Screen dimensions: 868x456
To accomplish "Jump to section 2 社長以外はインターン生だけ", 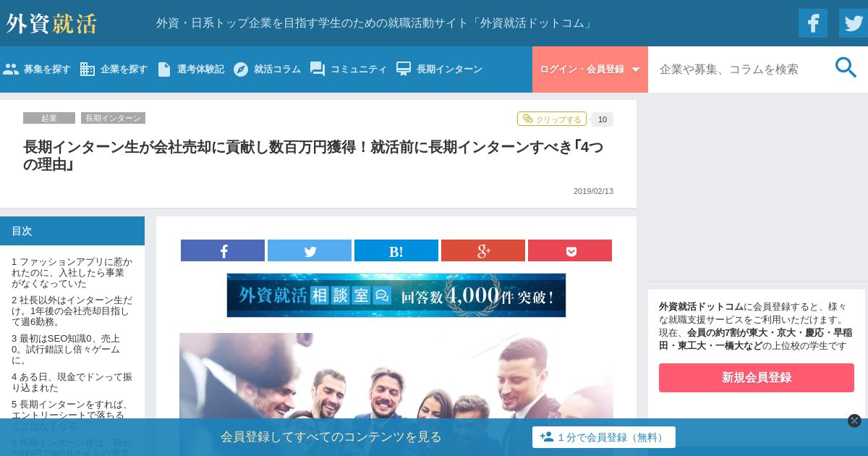I will pyautogui.click(x=72, y=311).
